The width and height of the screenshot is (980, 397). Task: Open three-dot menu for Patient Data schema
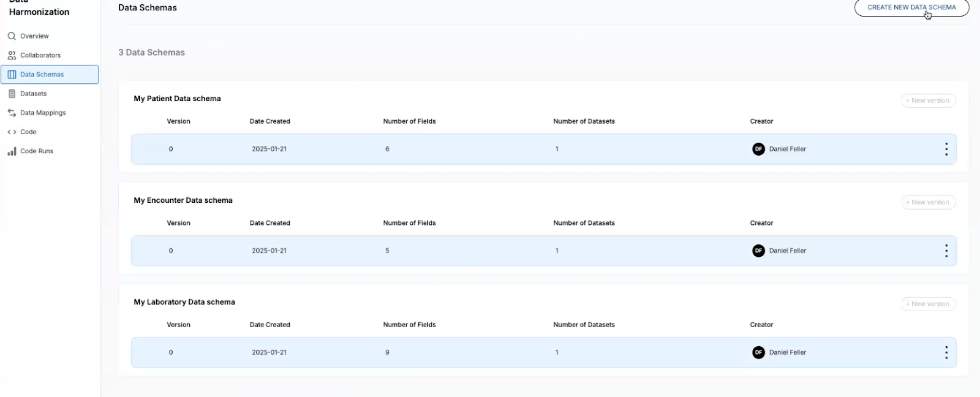946,149
